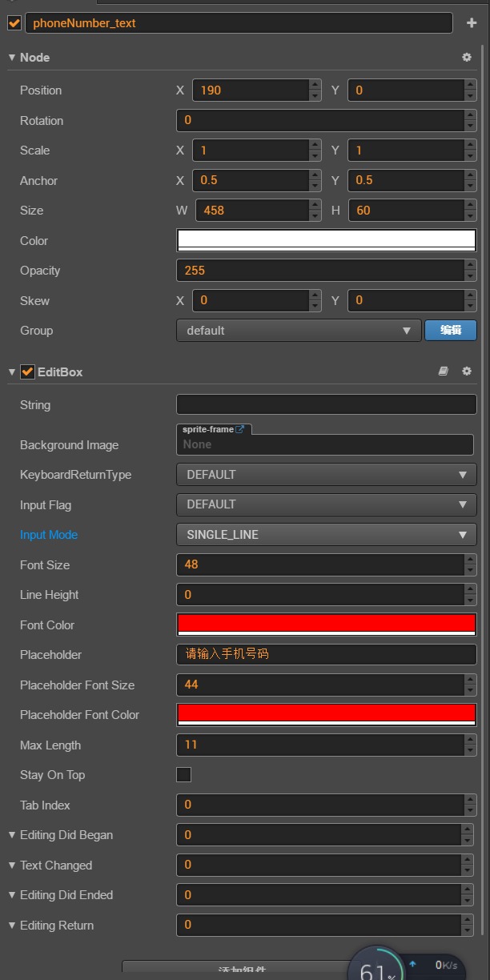Disable the EditBox component checkbox
Image resolution: width=490 pixels, height=980 pixels.
(x=27, y=372)
